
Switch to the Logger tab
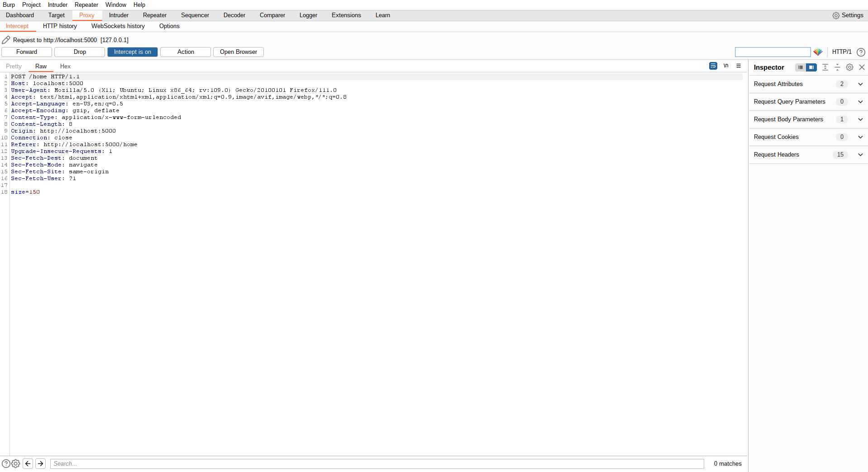point(308,15)
